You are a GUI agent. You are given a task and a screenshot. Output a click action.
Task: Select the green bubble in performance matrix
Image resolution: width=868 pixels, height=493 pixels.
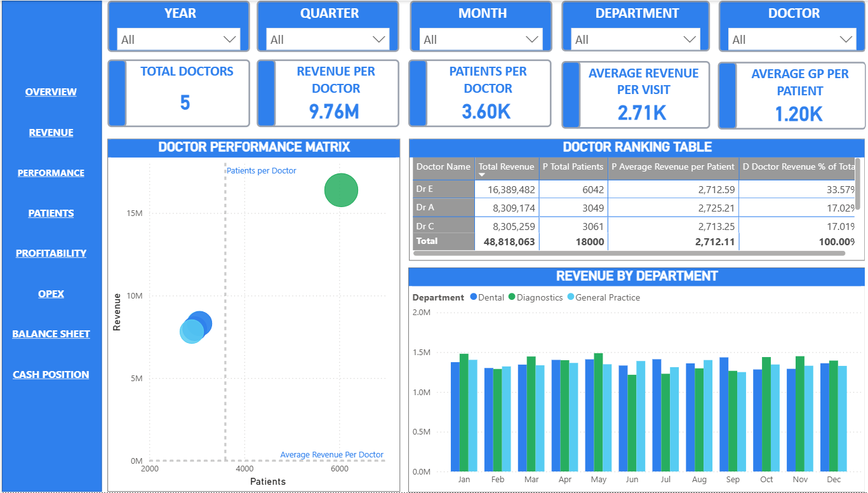341,190
